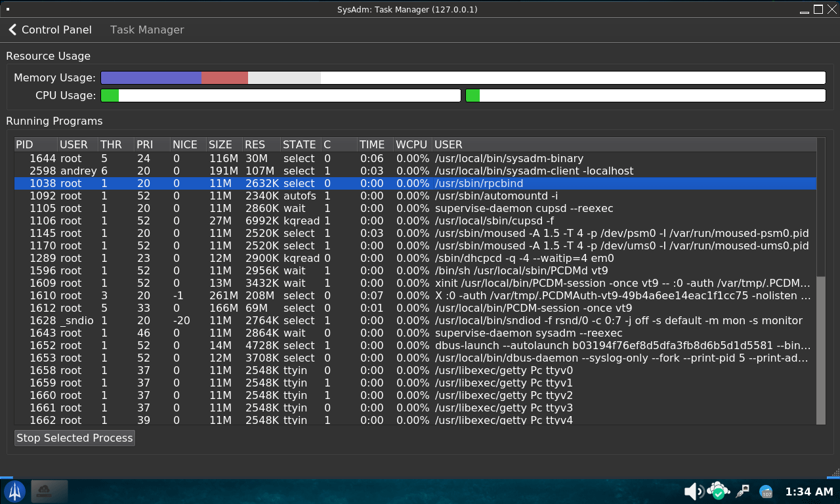Click the blue update manager tray icon

[x=766, y=492]
